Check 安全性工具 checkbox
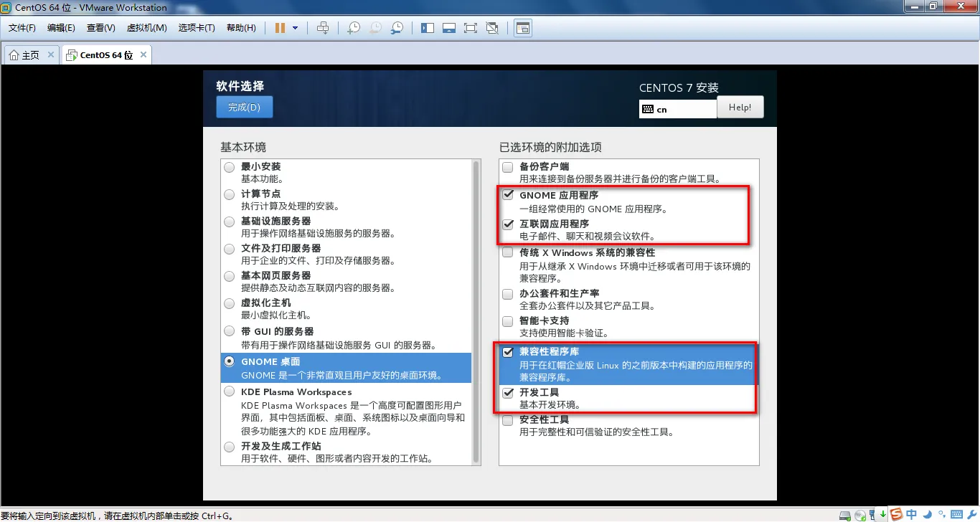The height and width of the screenshot is (522, 980). 508,420
